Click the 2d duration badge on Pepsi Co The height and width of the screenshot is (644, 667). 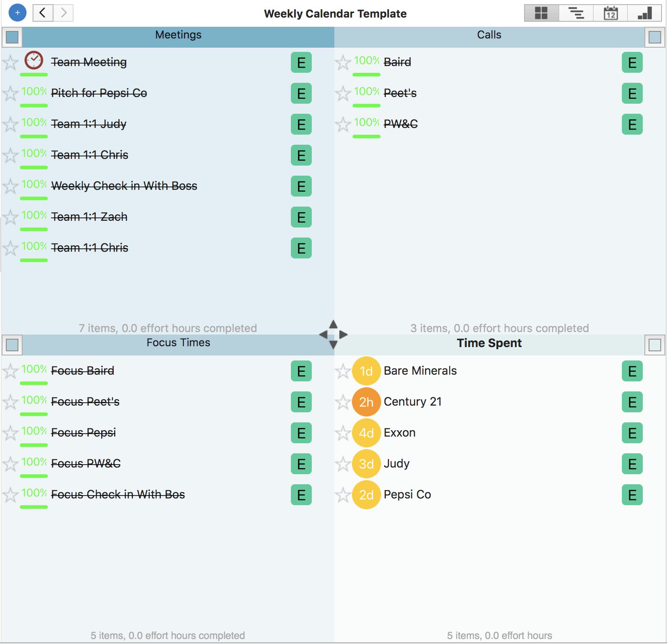click(x=367, y=495)
